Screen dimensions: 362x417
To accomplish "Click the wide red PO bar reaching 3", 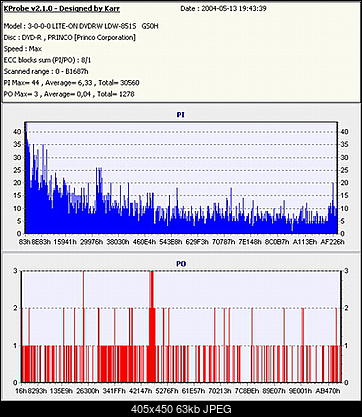I will point(152,326).
